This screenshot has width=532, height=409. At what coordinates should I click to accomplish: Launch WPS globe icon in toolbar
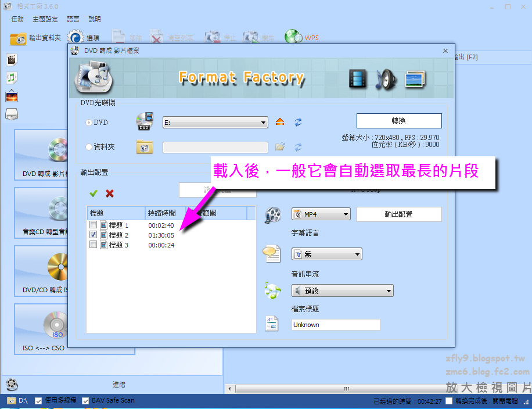(x=293, y=37)
